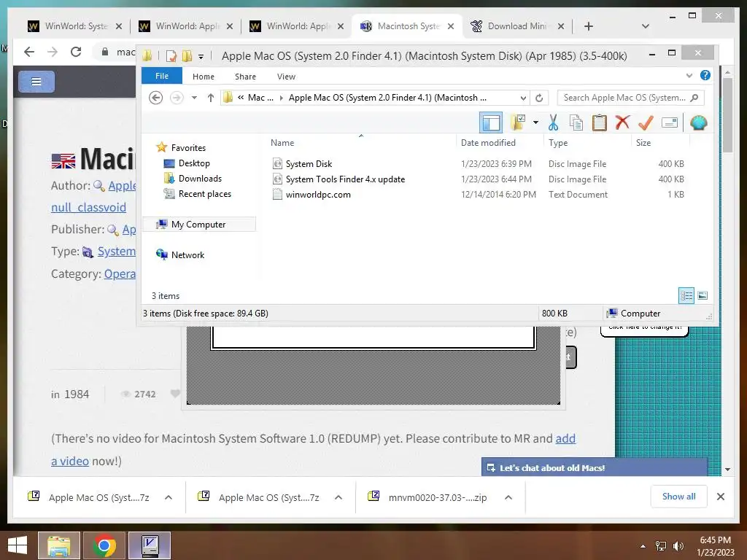Click Chrome Back button
Image resolution: width=747 pixels, height=560 pixels.
[29, 52]
